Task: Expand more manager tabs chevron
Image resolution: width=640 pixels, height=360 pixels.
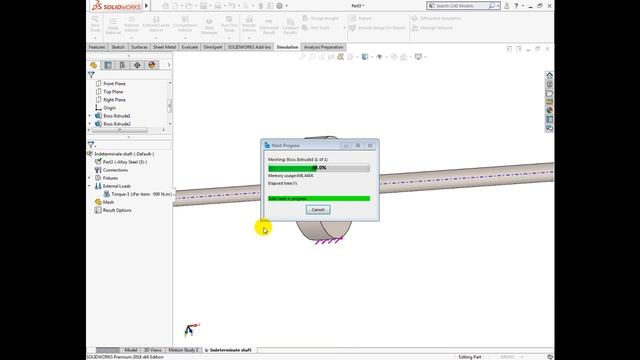Action: tap(169, 65)
